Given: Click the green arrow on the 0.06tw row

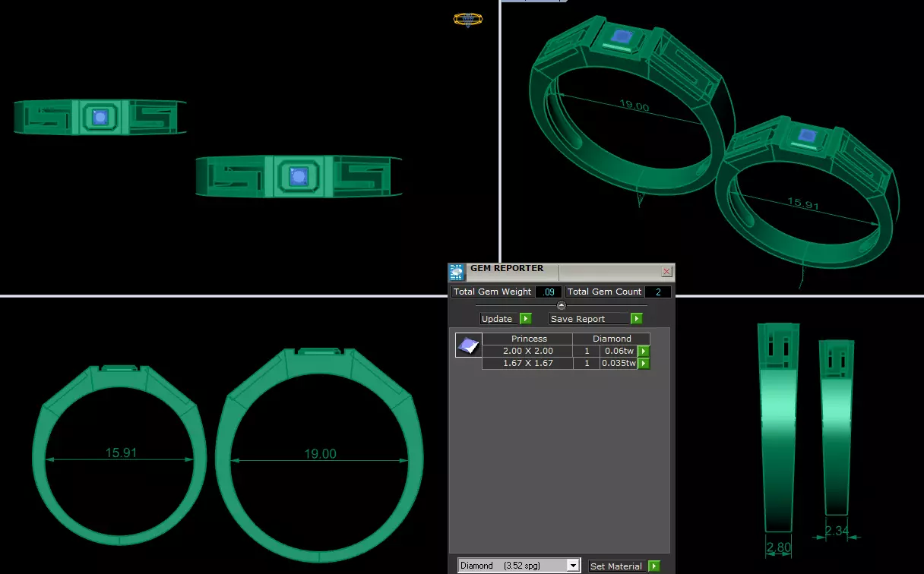Looking at the screenshot, I should click(644, 351).
